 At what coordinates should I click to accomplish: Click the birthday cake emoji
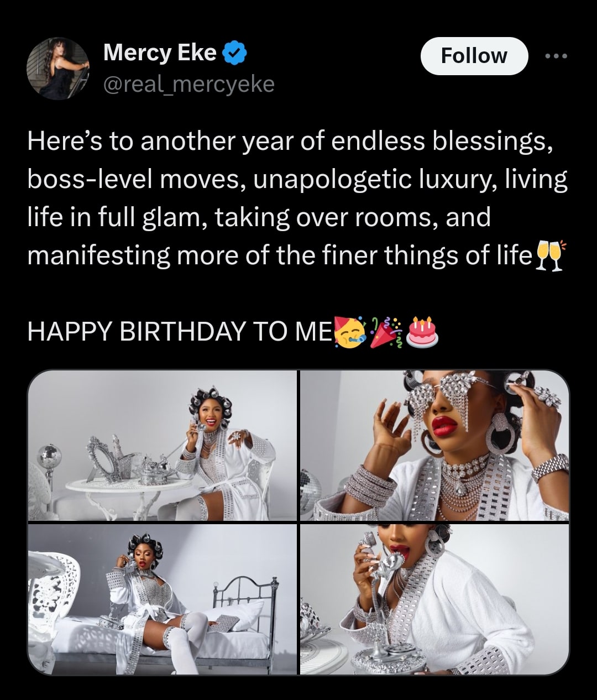422,332
